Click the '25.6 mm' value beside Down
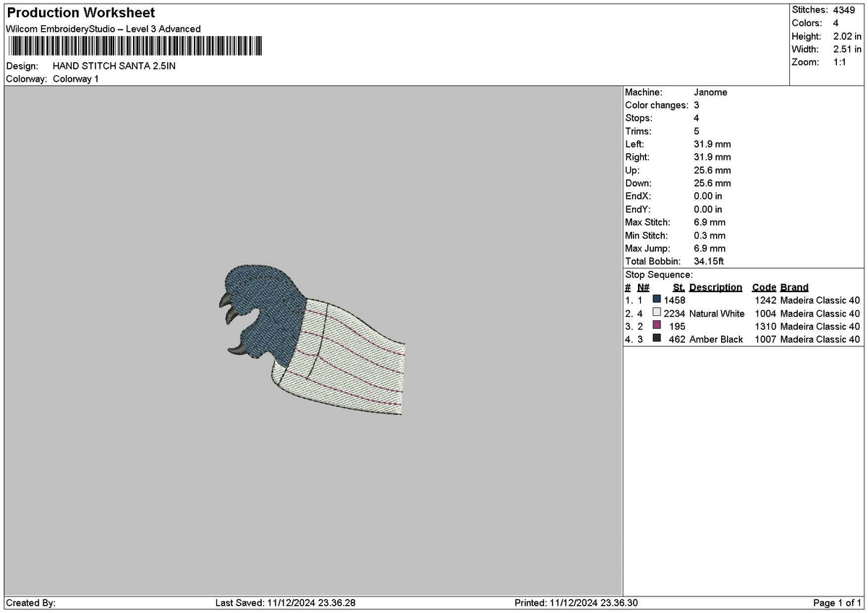The height and width of the screenshot is (613, 868). click(x=712, y=183)
